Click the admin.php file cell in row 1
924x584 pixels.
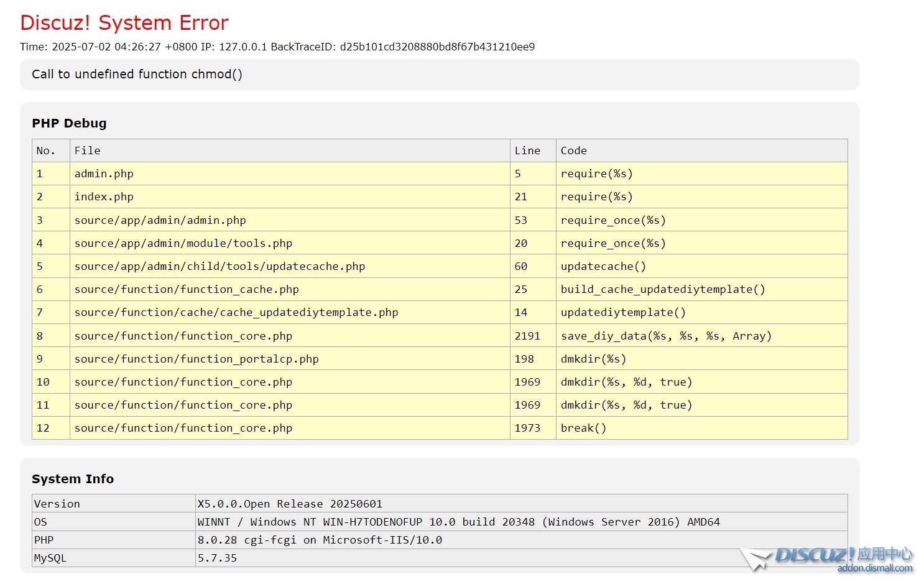(x=290, y=174)
